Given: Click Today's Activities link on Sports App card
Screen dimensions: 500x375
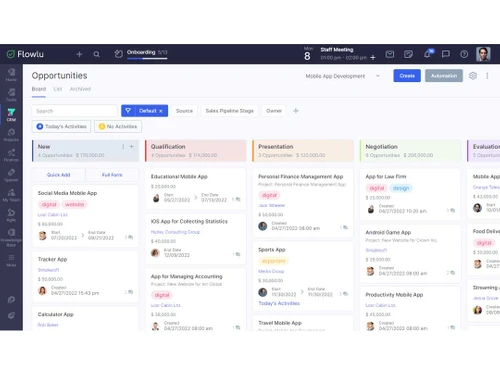Looking at the screenshot, I should (279, 303).
